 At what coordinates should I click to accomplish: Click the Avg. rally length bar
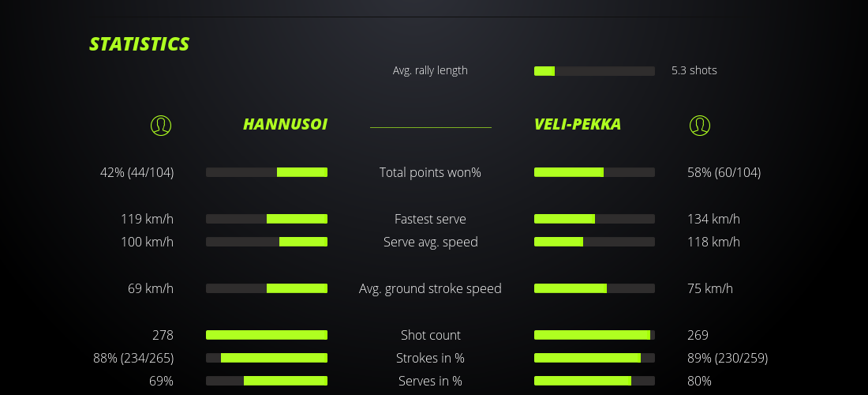click(x=594, y=71)
